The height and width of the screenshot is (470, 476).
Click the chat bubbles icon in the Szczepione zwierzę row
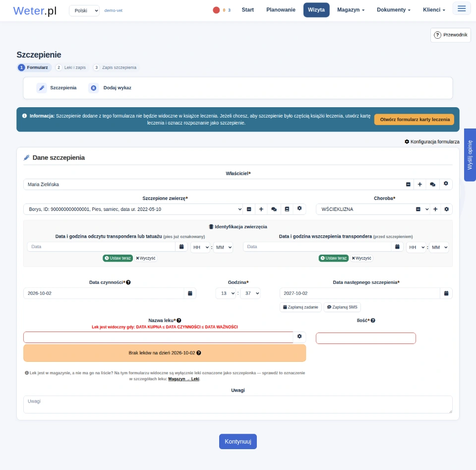[274, 209]
